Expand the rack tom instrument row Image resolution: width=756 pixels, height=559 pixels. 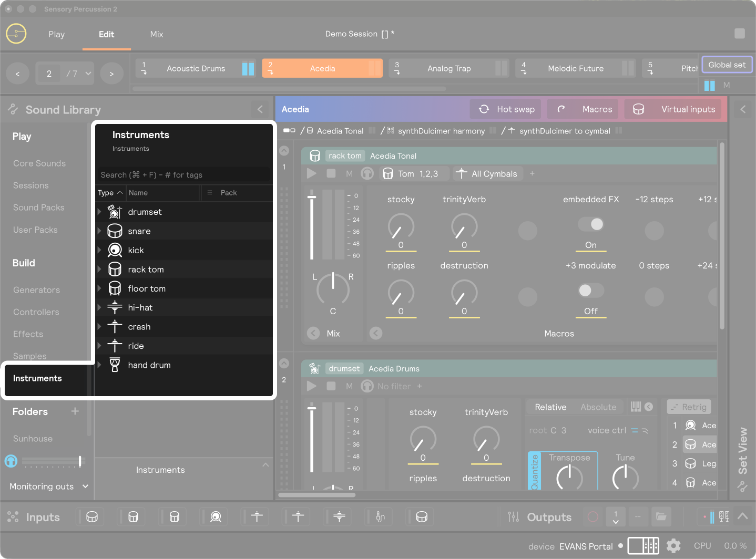coord(99,269)
